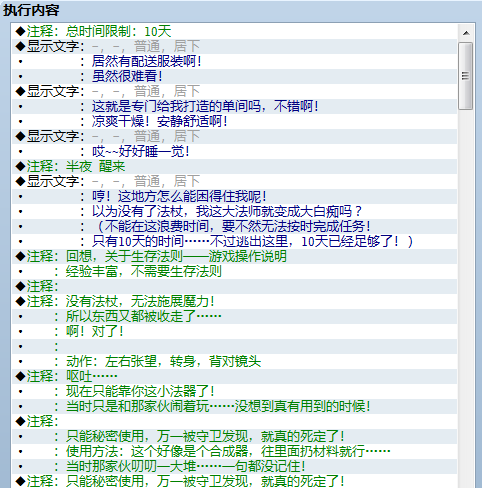Select the line '哎~~好好睡一觉！'
482x488 pixels.
[234, 151]
